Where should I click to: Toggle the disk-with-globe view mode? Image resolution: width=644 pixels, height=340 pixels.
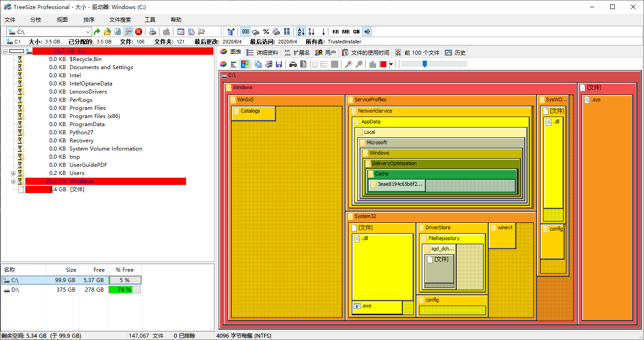tap(276, 32)
